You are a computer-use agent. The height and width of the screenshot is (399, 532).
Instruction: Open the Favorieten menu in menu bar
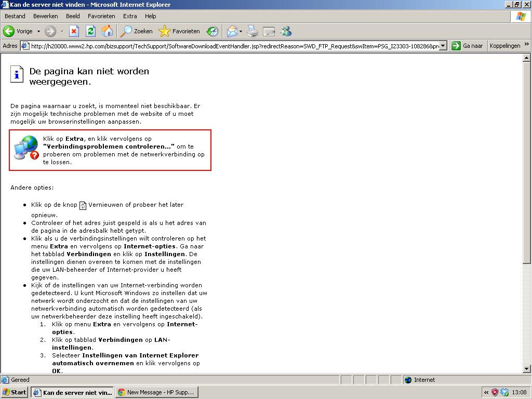coord(101,16)
